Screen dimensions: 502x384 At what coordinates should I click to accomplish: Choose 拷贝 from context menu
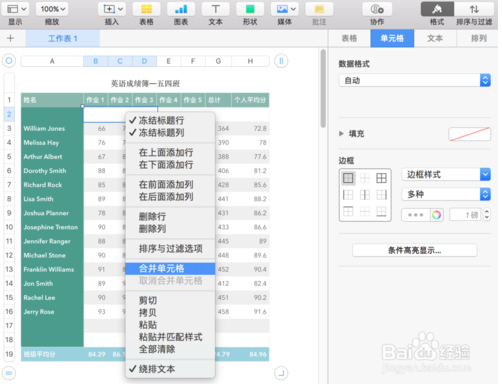tap(170, 313)
